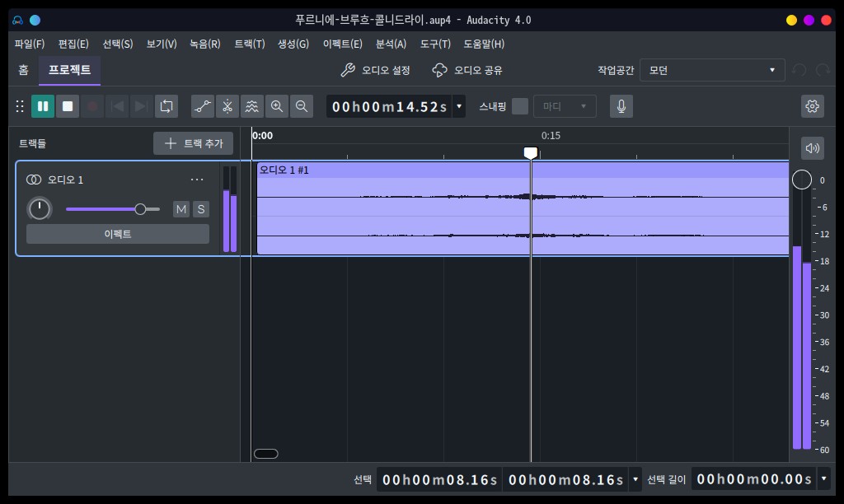Click the 오디오 1 #1 clip title
844x504 pixels.
(284, 170)
